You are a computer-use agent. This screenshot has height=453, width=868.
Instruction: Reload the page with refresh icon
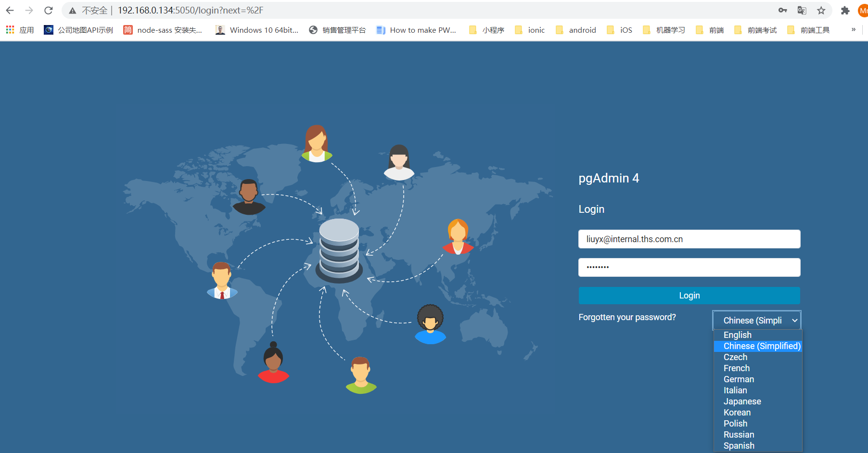click(x=49, y=11)
